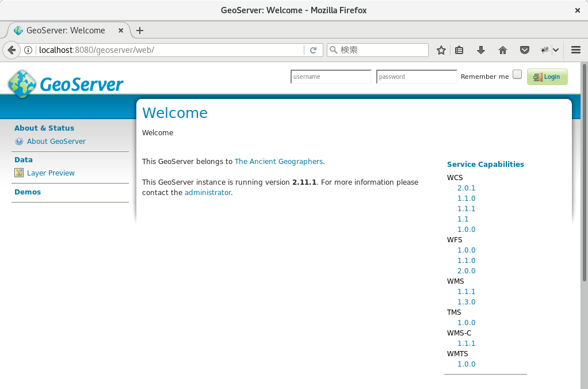Viewport: 588px width, 389px height.
Task: Open the Pocket icon in toolbar
Action: 525,50
